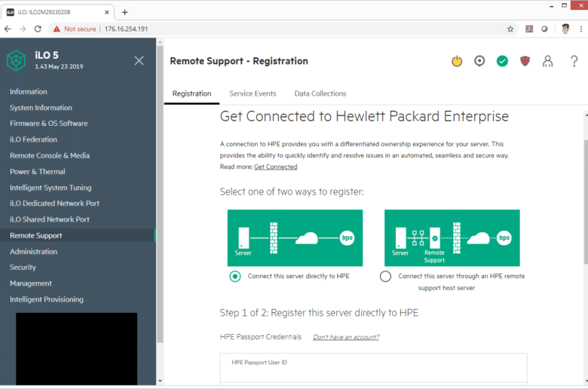Image resolution: width=588 pixels, height=389 pixels.
Task: Open a new browser tab
Action: click(125, 12)
